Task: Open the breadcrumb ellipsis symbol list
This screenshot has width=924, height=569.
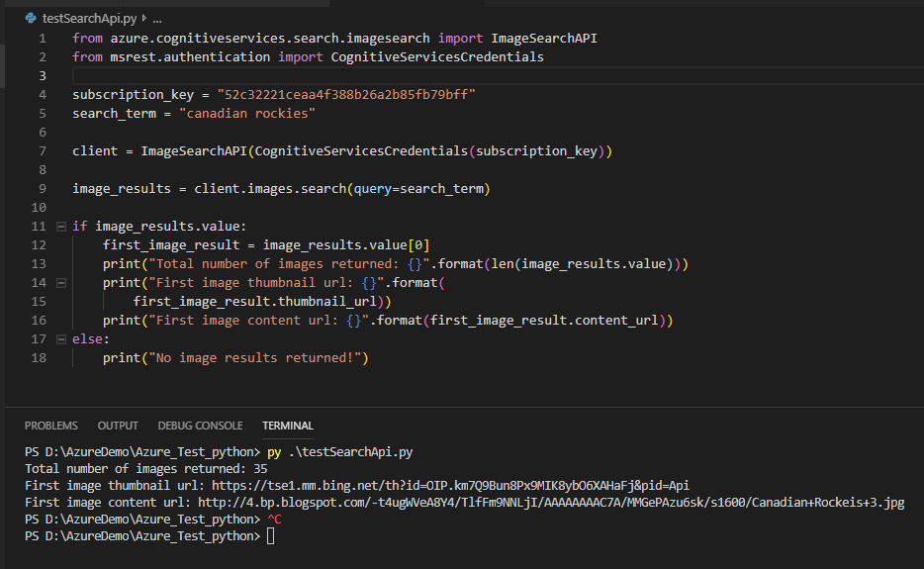Action: 157,19
